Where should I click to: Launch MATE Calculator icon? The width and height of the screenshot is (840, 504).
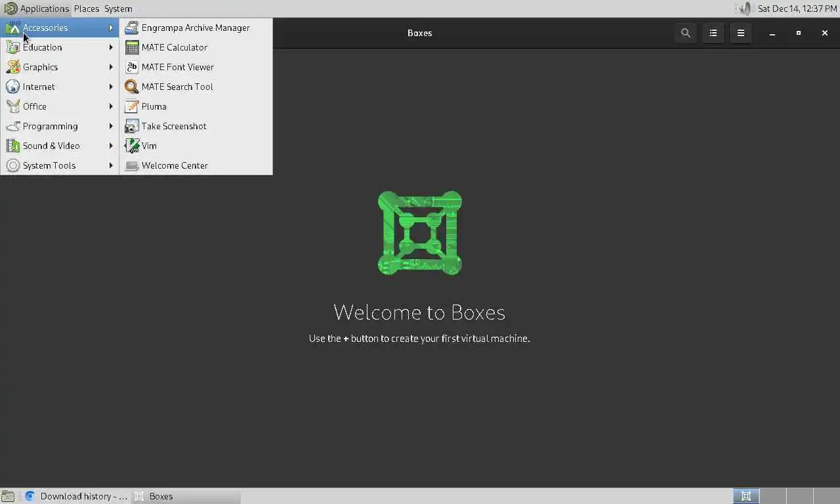coord(131,47)
